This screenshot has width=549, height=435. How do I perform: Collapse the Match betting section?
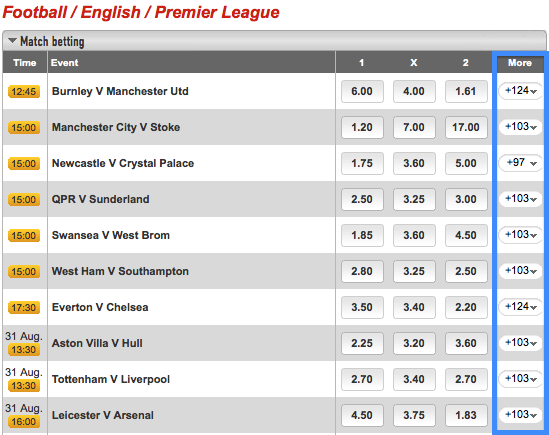pos(12,41)
